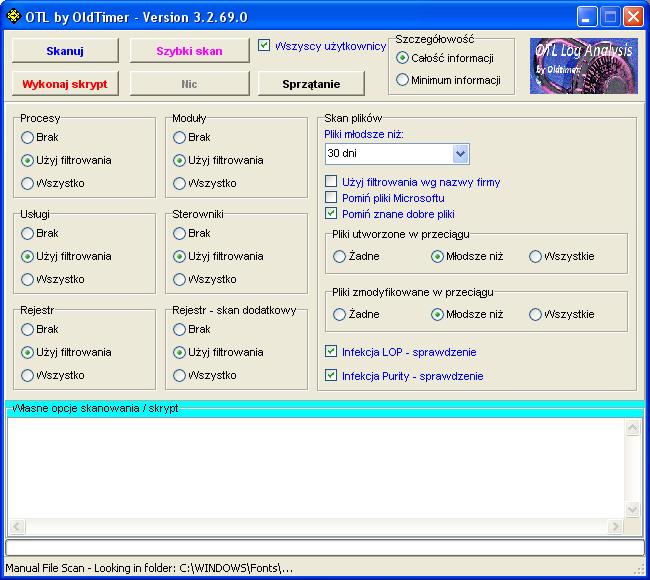The width and height of the screenshot is (650, 580).
Task: Click the Manual File Scan status text
Action: pos(149,568)
